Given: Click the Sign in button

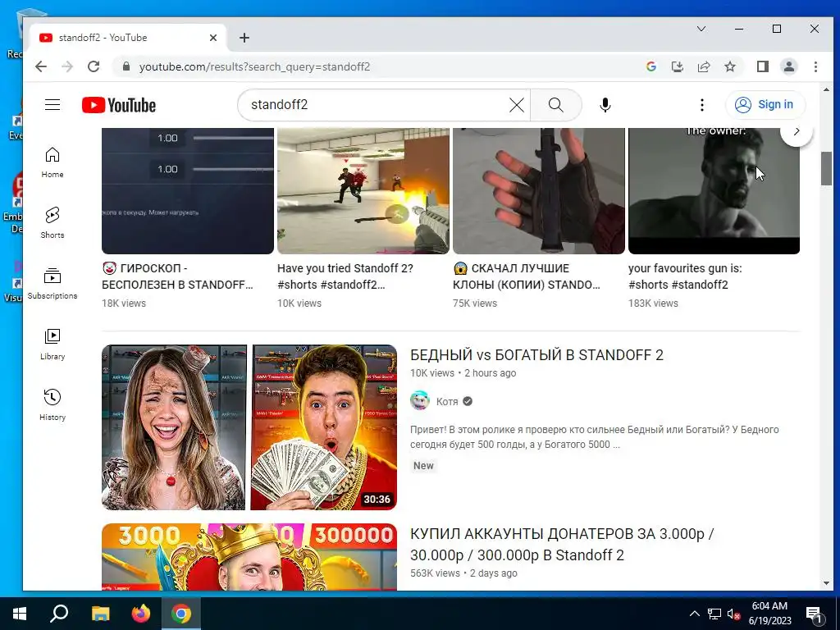Looking at the screenshot, I should coord(765,104).
